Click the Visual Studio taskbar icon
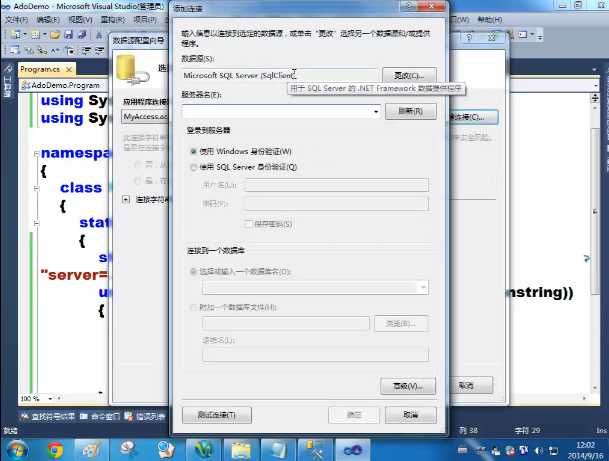Viewport: 609px width, 461px height. click(x=353, y=451)
